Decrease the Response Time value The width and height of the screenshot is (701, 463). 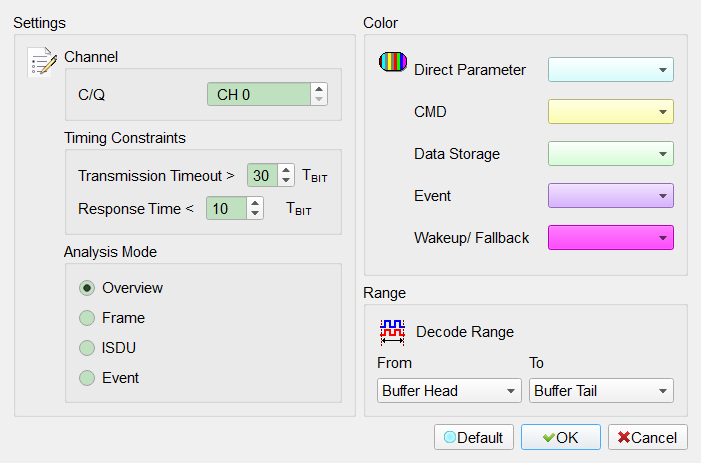coord(255,213)
